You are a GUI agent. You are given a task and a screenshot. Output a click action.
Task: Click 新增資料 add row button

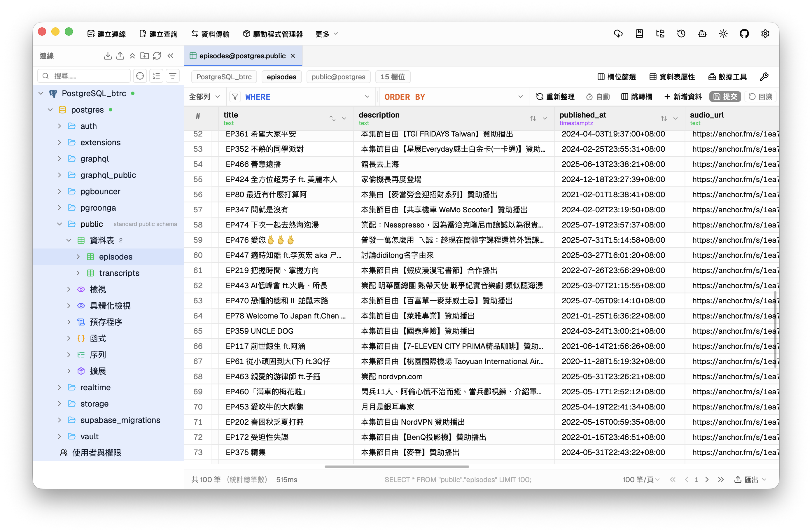click(x=683, y=97)
